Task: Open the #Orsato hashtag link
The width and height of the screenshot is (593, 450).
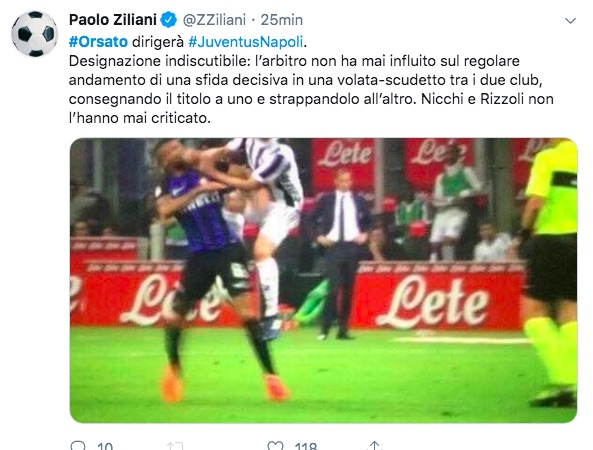Action: coord(98,42)
